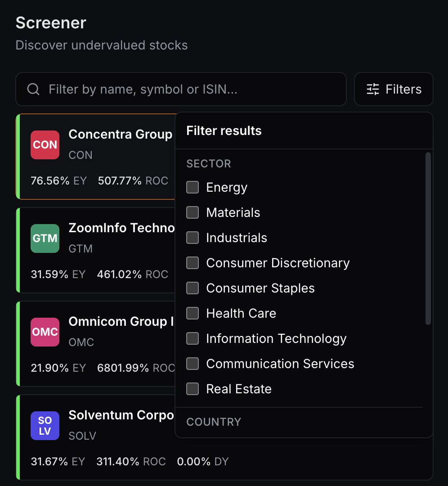Click the pink OMC stock logo

tap(45, 332)
